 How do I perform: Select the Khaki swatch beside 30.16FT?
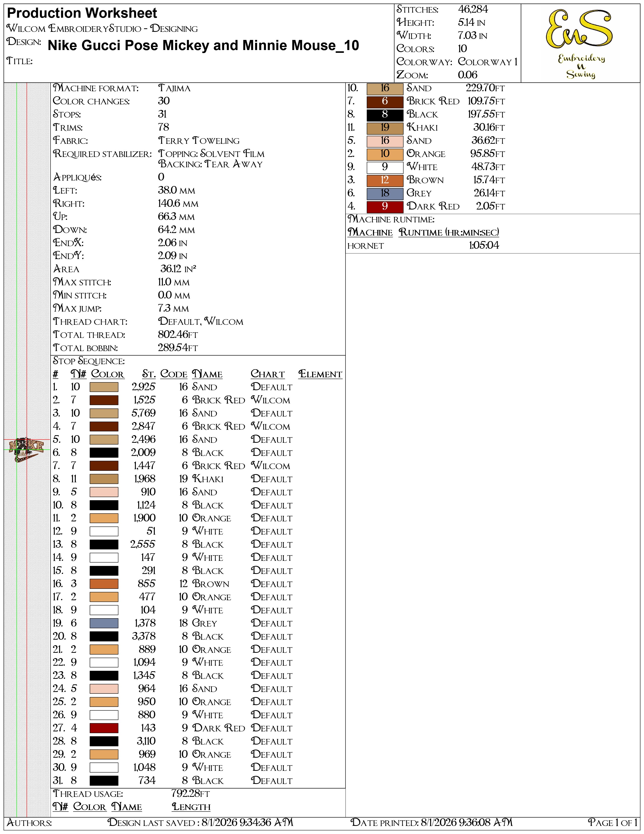[x=385, y=128]
